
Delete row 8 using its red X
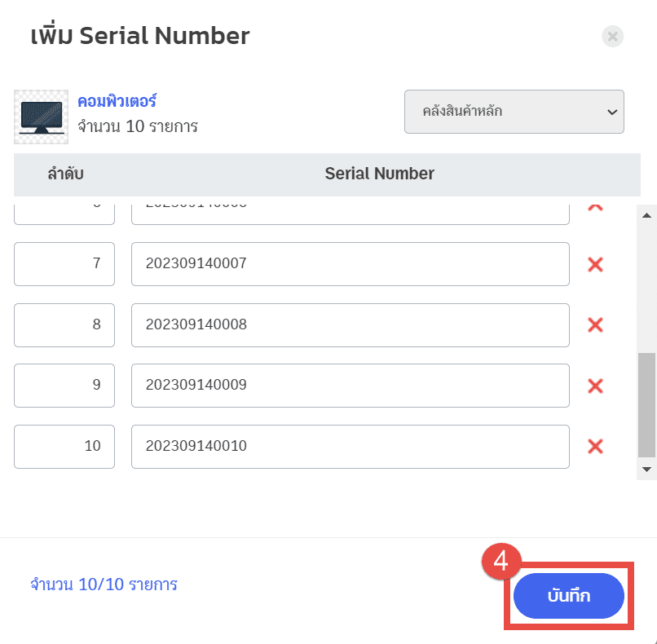[x=595, y=325]
